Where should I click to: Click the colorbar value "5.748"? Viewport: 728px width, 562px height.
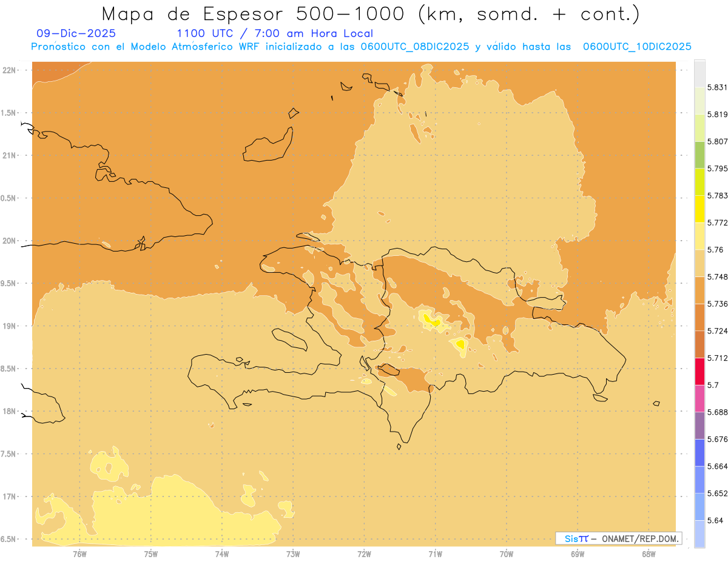pyautogui.click(x=717, y=276)
